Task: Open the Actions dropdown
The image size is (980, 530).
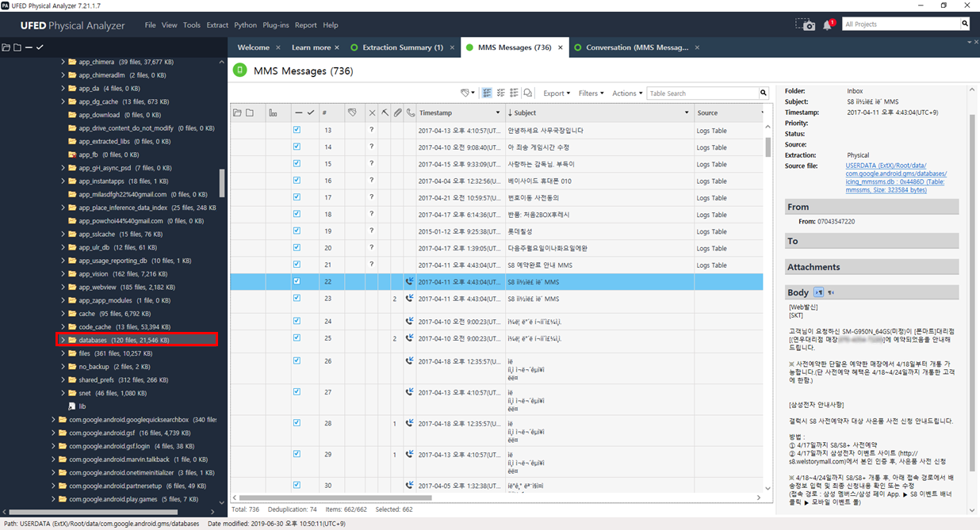Action: tap(627, 93)
